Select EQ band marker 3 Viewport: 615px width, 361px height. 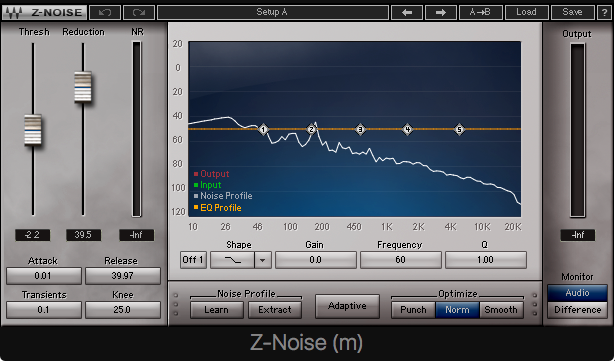(x=360, y=129)
